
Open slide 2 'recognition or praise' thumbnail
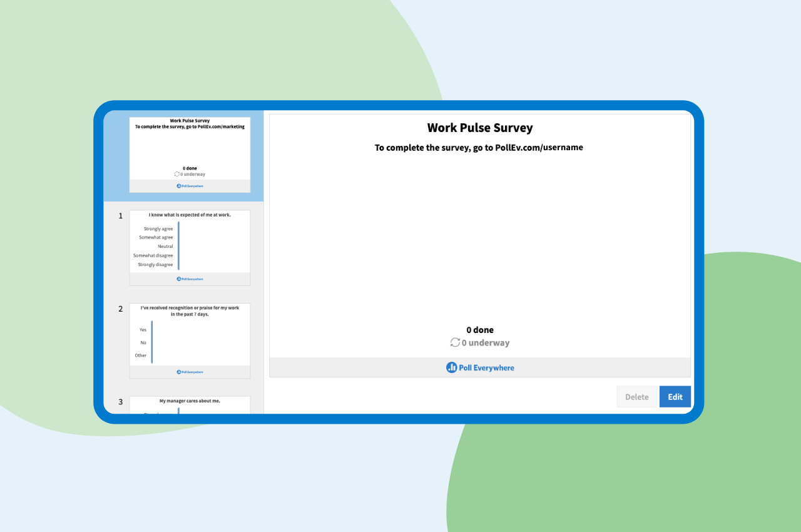(x=190, y=341)
